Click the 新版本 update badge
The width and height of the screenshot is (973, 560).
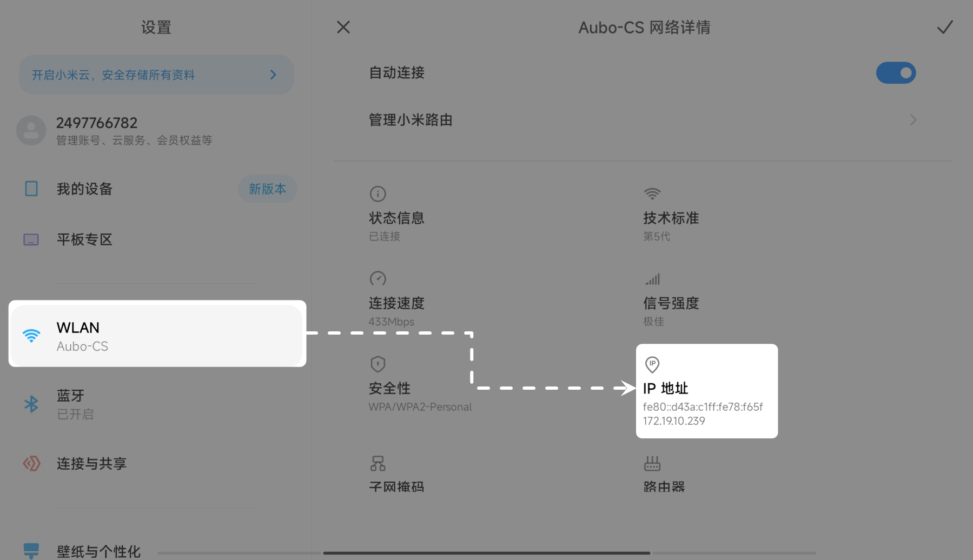coord(267,189)
